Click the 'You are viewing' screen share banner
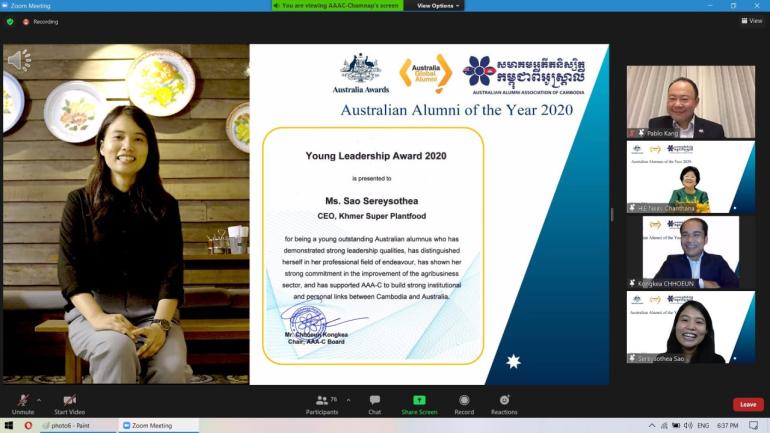Image resolution: width=770 pixels, height=433 pixels. coord(337,5)
